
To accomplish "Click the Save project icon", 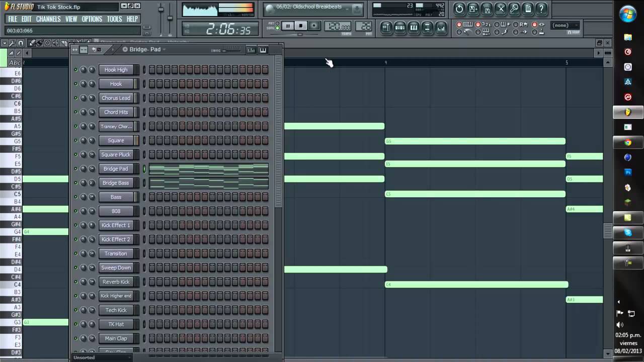I will pyautogui.click(x=487, y=9).
